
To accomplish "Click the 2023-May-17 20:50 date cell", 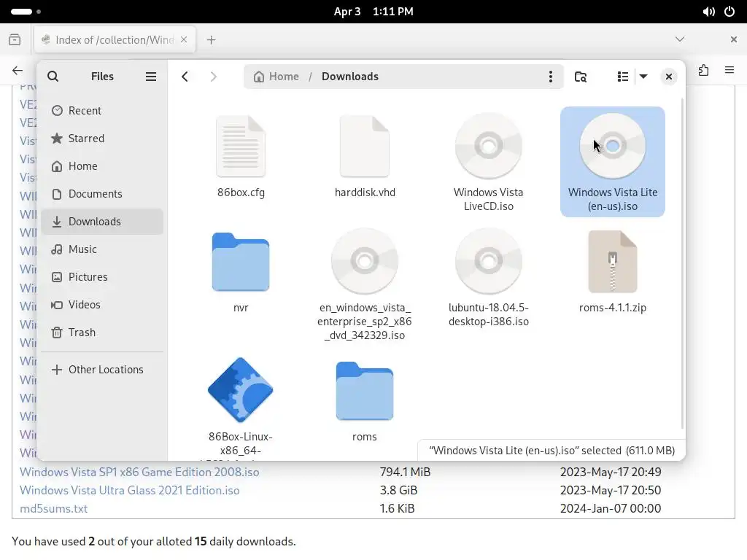I will (x=611, y=490).
